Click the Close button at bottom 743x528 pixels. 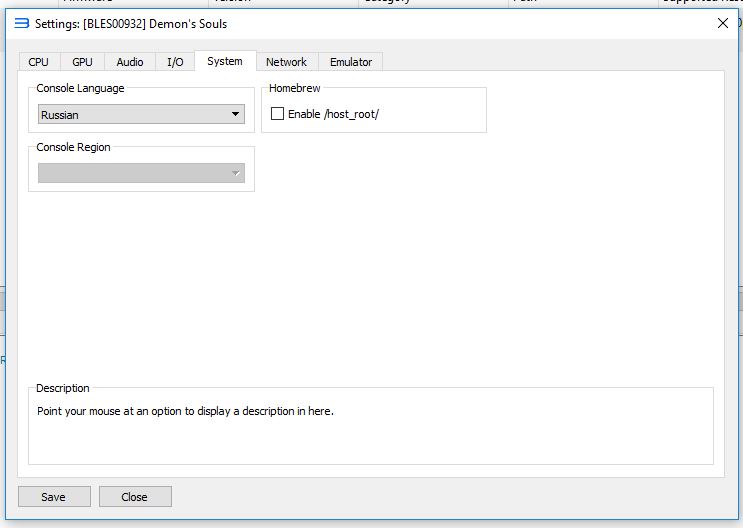click(x=135, y=497)
